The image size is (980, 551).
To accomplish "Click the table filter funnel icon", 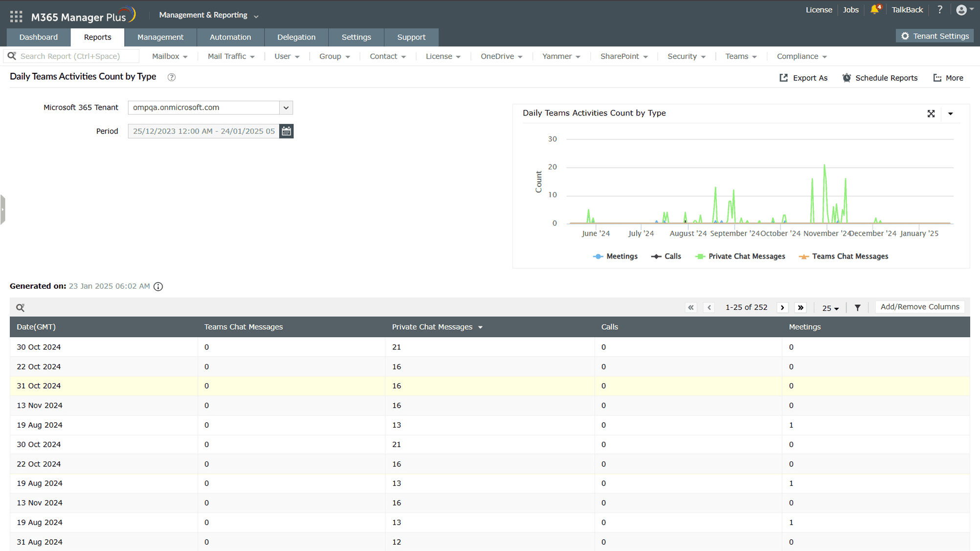I will pyautogui.click(x=857, y=307).
